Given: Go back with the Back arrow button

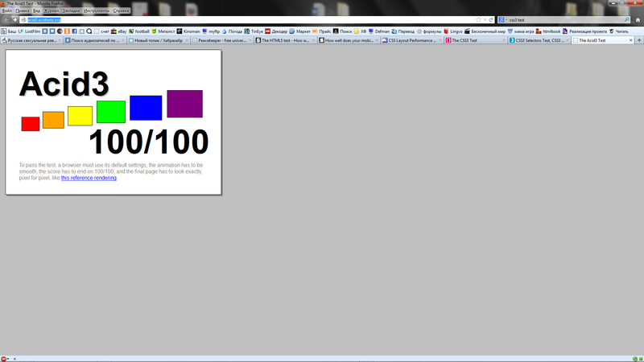Looking at the screenshot, I should [6, 19].
